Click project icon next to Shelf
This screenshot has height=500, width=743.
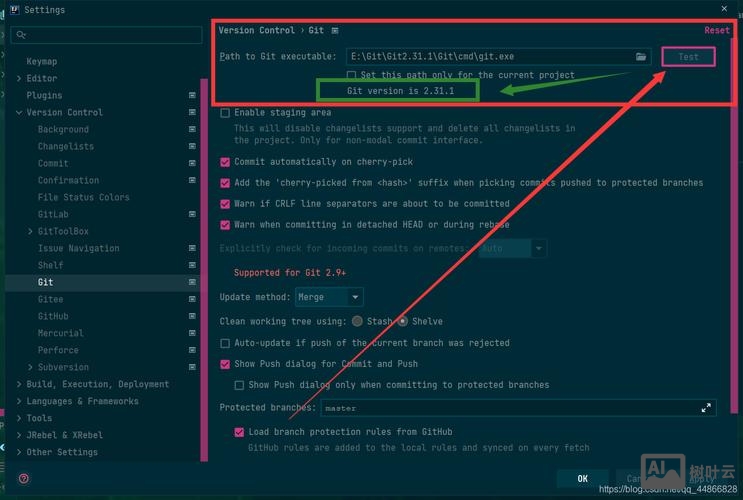[x=192, y=265]
